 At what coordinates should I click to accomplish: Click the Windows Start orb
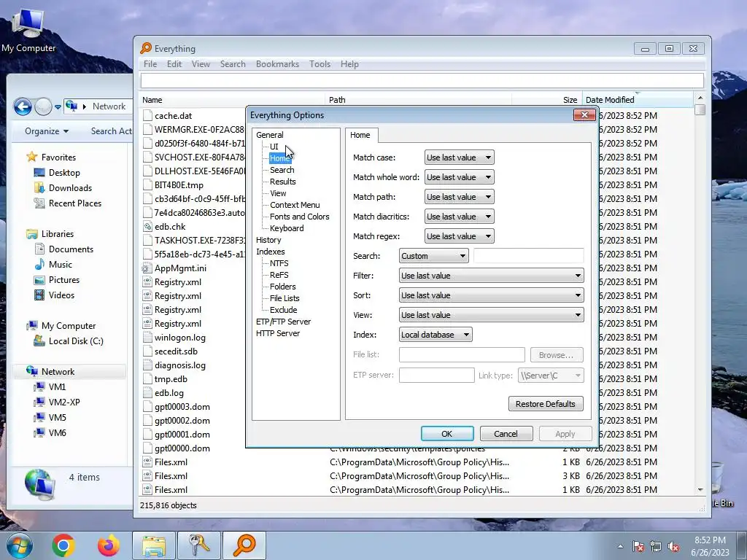(x=18, y=545)
